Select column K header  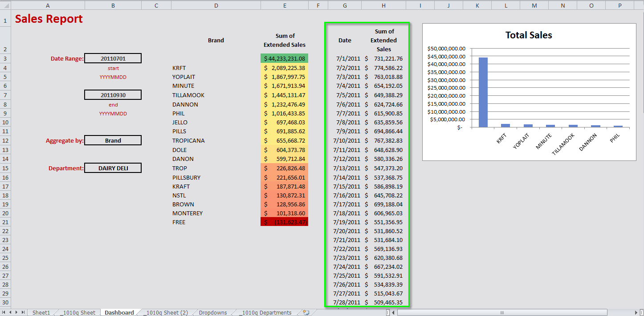(x=477, y=5)
